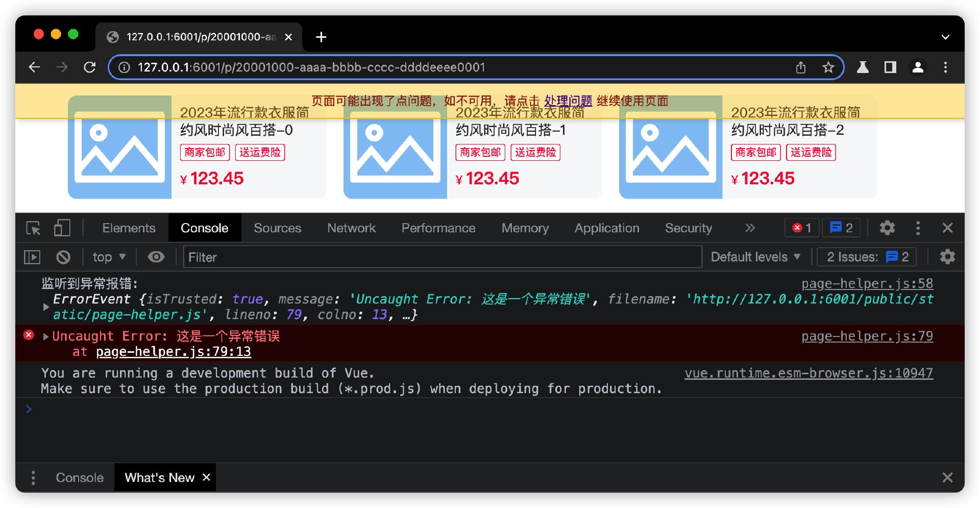The height and width of the screenshot is (508, 980).
Task: Toggle the console sidebar panel icon
Action: [32, 257]
